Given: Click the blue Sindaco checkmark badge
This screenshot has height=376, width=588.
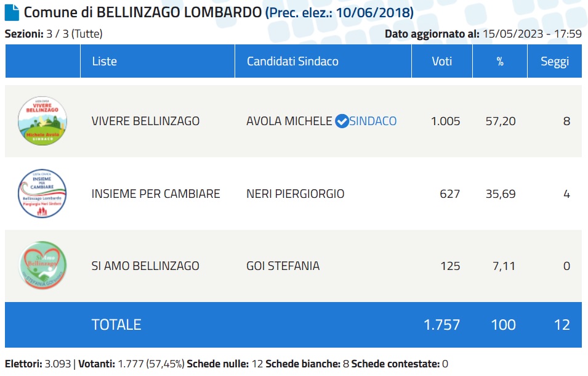Looking at the screenshot, I should tap(342, 121).
